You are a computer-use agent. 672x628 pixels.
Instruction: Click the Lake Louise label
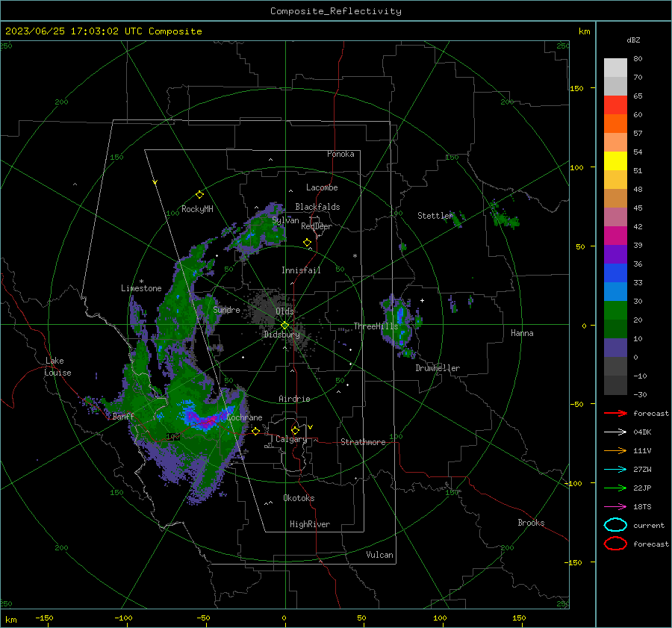pos(57,367)
